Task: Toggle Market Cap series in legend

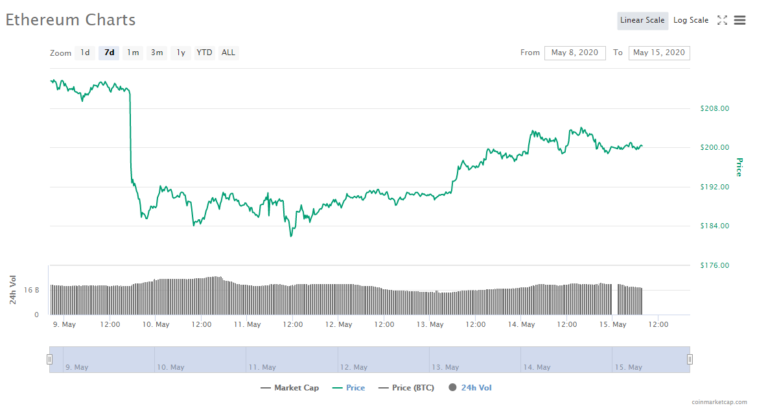Action: coord(289,388)
